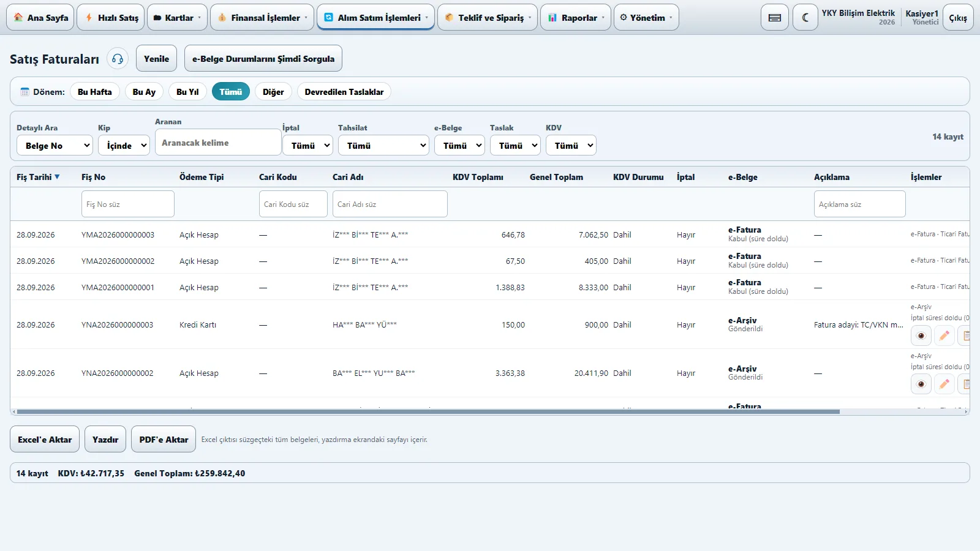Focus the Cari Adı süz filter field
This screenshot has height=551, width=980.
tap(390, 204)
